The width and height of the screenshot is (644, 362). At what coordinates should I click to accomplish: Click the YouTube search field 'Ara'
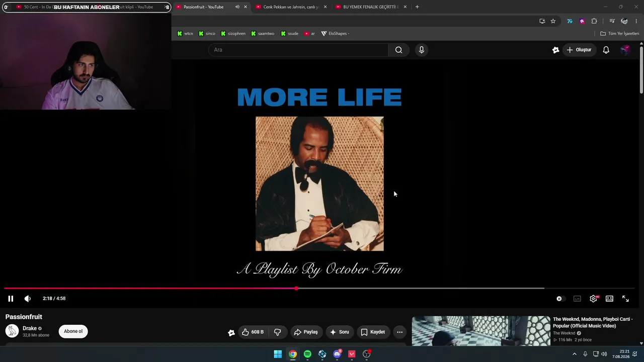click(x=298, y=50)
